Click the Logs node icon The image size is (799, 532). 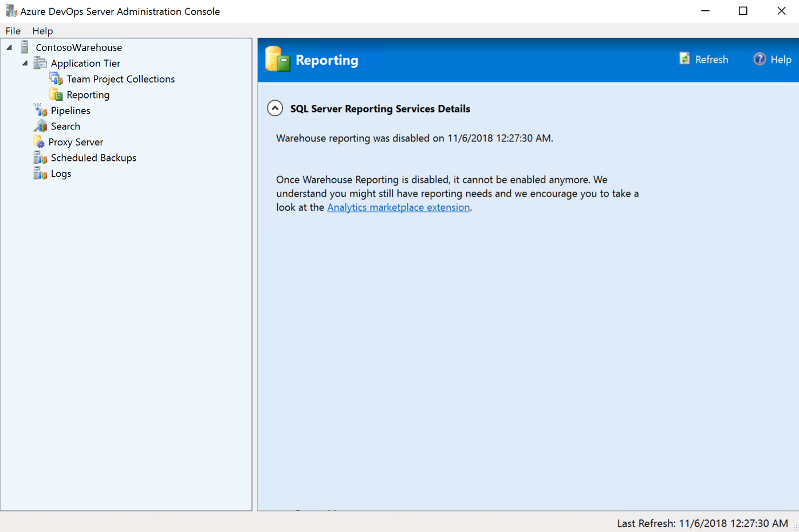point(40,174)
